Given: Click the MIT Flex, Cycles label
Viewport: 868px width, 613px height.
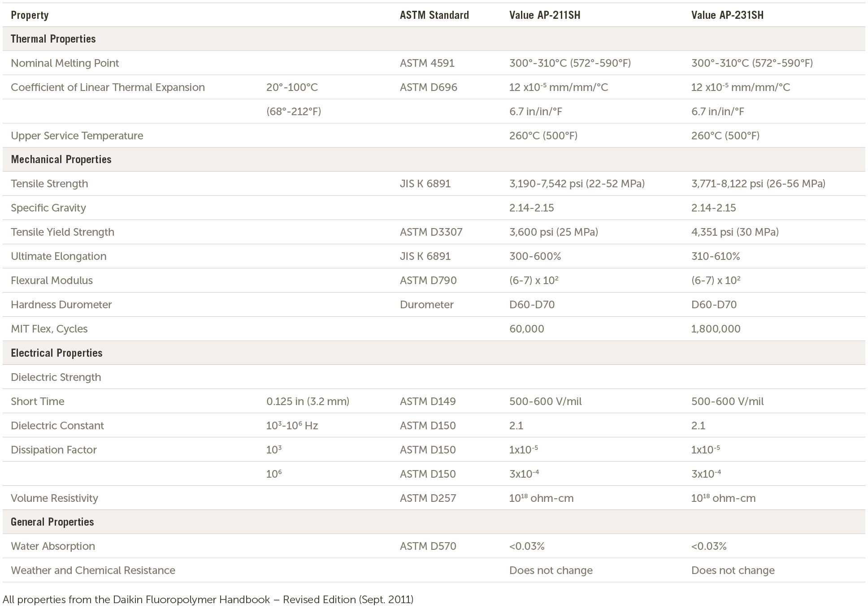Looking at the screenshot, I should coord(49,329).
